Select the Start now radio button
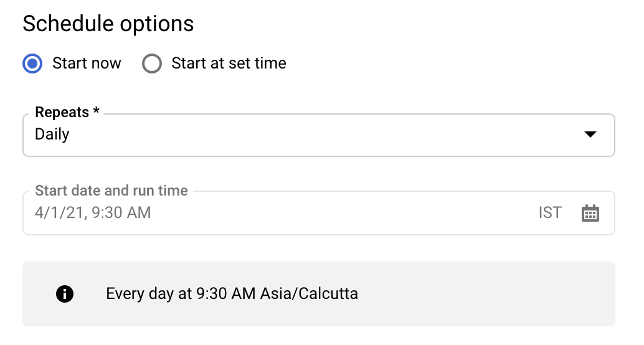Viewport: 644px width, 345px height. (32, 64)
